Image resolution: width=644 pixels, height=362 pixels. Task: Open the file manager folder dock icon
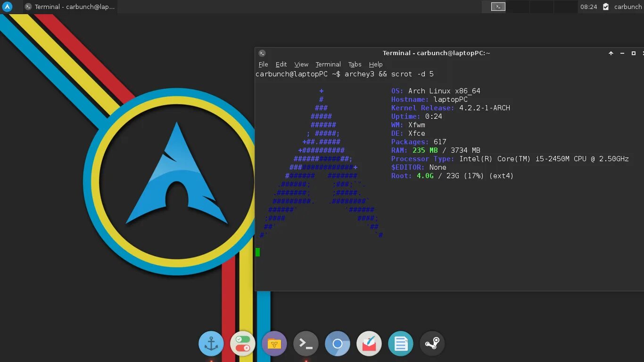(x=274, y=344)
